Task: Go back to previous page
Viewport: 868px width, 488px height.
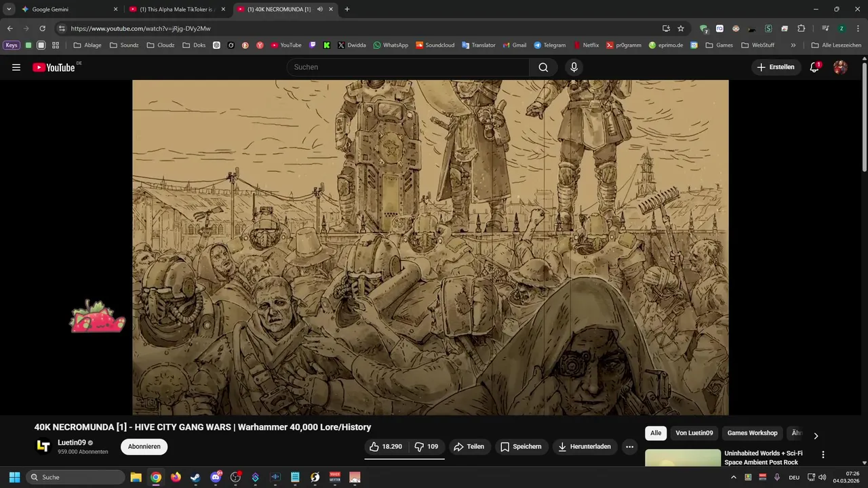Action: pos(9,28)
